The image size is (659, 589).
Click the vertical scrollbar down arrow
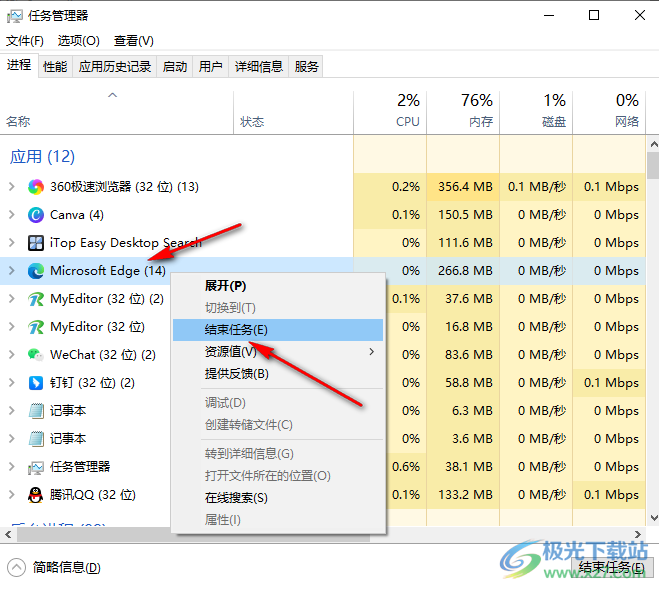pyautogui.click(x=654, y=518)
